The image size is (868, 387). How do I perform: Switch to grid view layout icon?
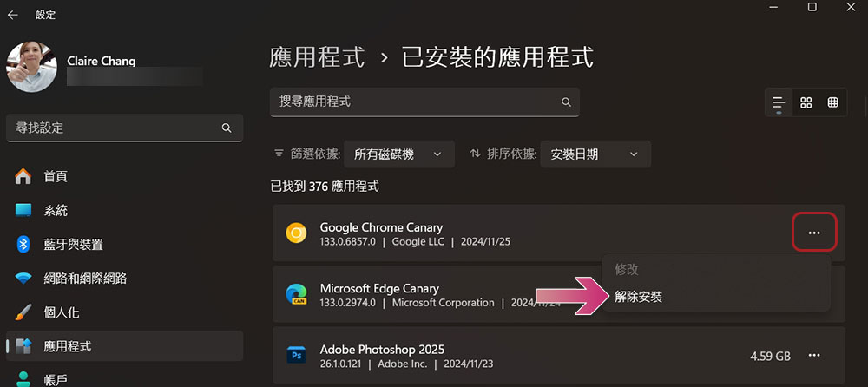(x=806, y=102)
